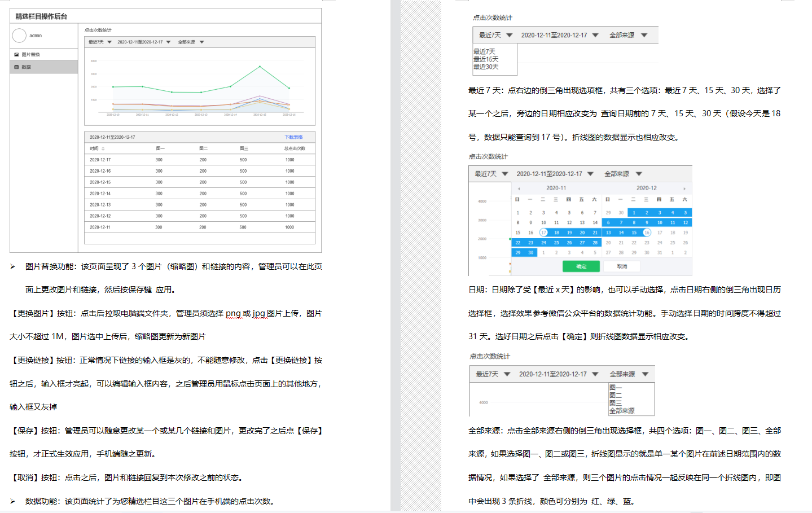Choose 图一 in the source option list
The height and width of the screenshot is (513, 812).
615,388
